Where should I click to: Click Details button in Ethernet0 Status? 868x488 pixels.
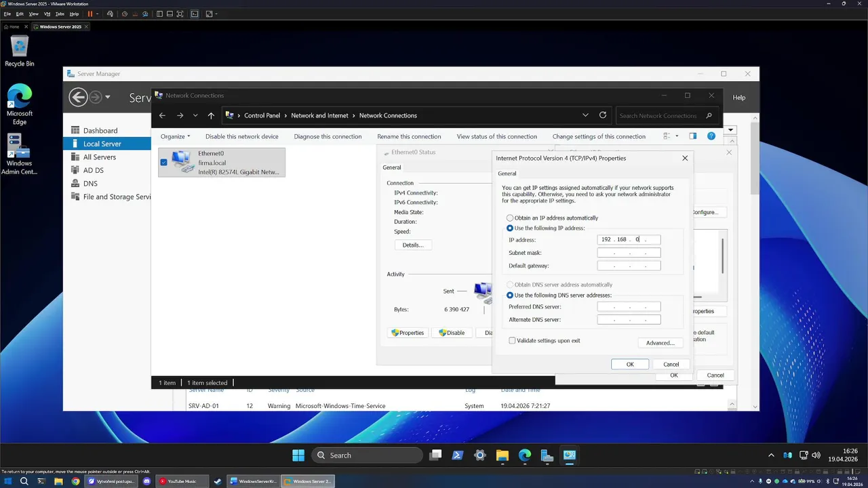point(413,245)
